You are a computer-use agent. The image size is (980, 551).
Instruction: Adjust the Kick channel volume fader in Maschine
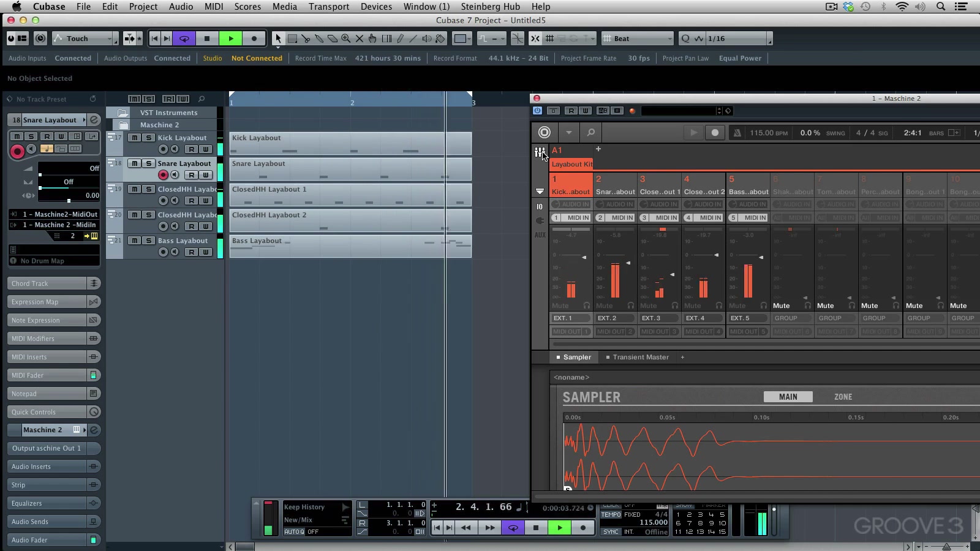coord(584,257)
